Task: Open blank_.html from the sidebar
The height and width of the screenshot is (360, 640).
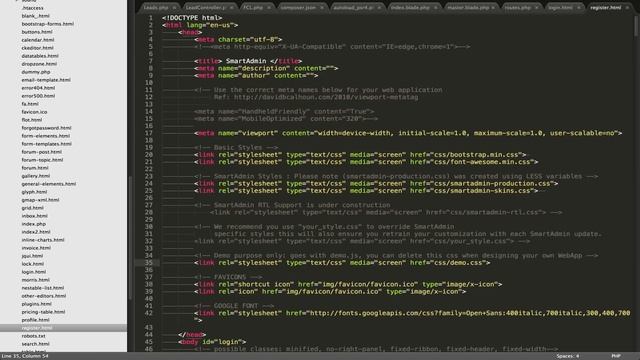Action: pos(36,16)
